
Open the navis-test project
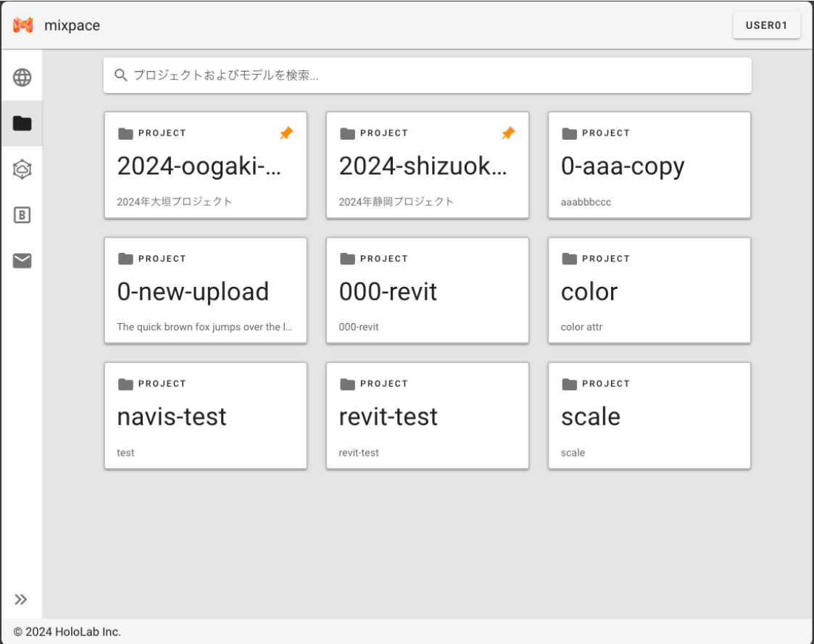tap(205, 417)
